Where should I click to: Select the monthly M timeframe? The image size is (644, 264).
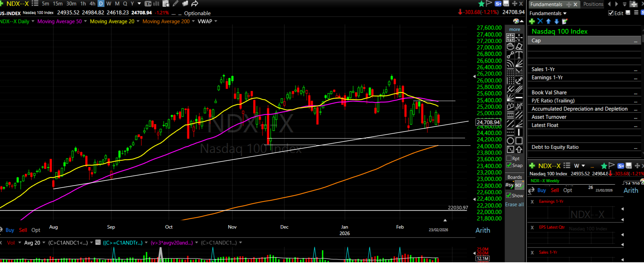coord(117,4)
